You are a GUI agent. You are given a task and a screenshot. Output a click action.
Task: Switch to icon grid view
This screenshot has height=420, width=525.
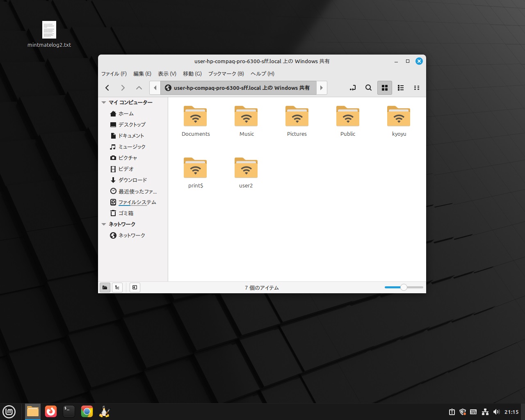(385, 88)
